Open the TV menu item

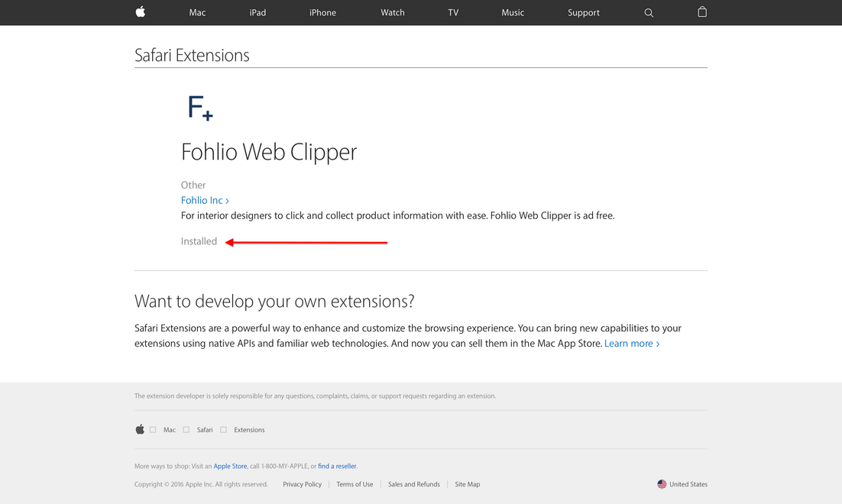pyautogui.click(x=453, y=12)
